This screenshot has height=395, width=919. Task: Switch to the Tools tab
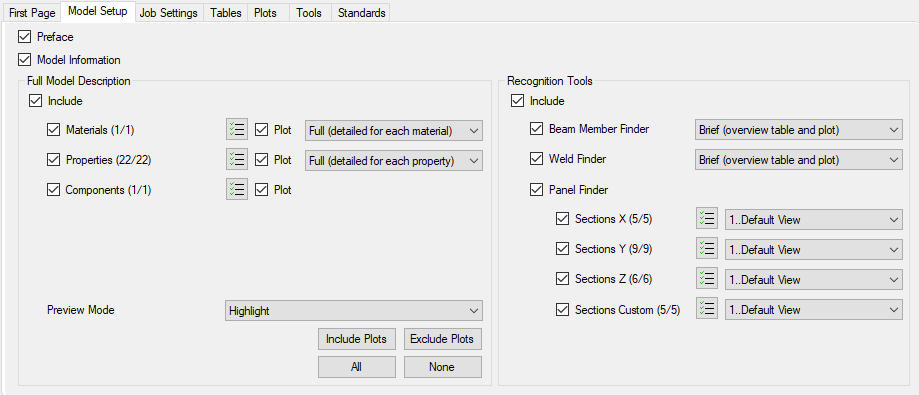pos(309,12)
